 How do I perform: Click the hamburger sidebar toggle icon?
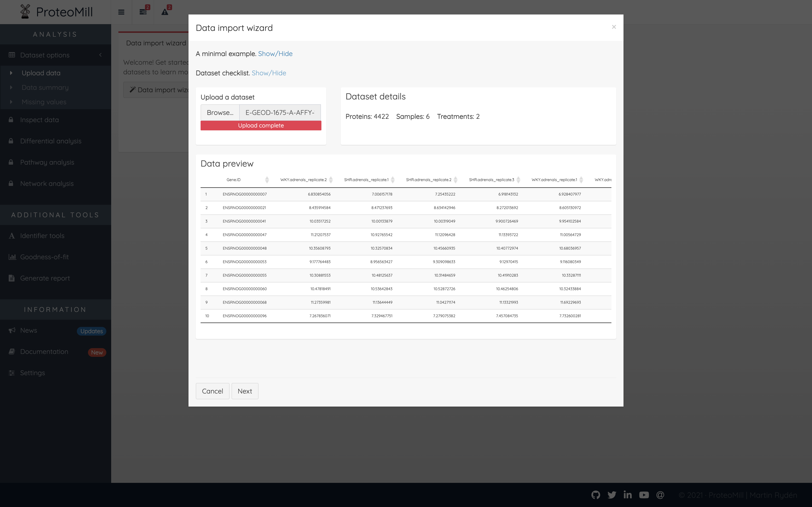[x=121, y=12]
